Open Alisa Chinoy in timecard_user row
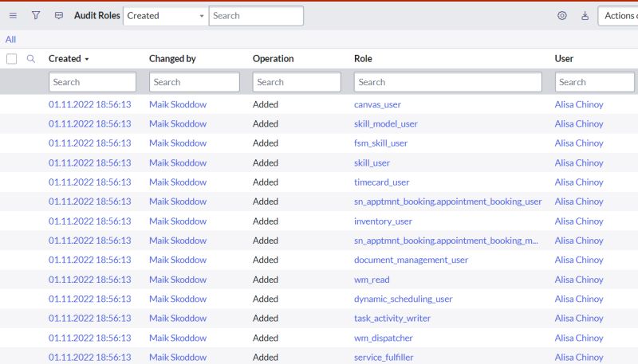This screenshot has width=638, height=364. 579,182
